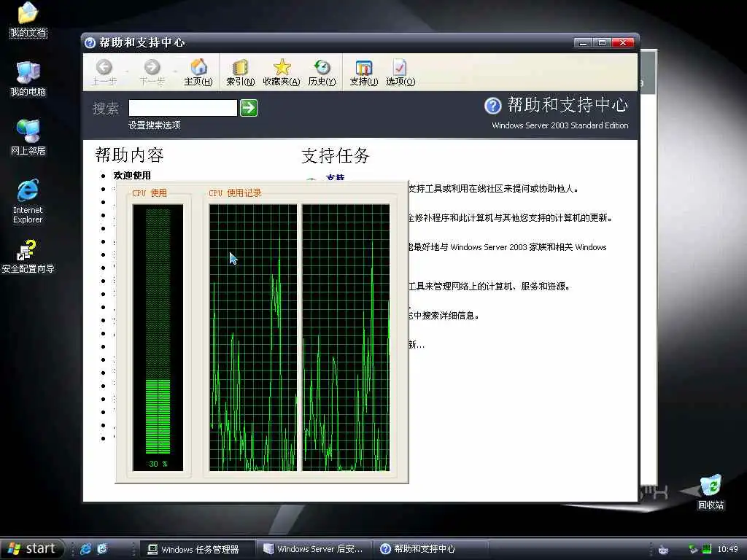Viewport: 747px width, 560px height.
Task: Click second quick launch icon
Action: pyautogui.click(x=102, y=549)
